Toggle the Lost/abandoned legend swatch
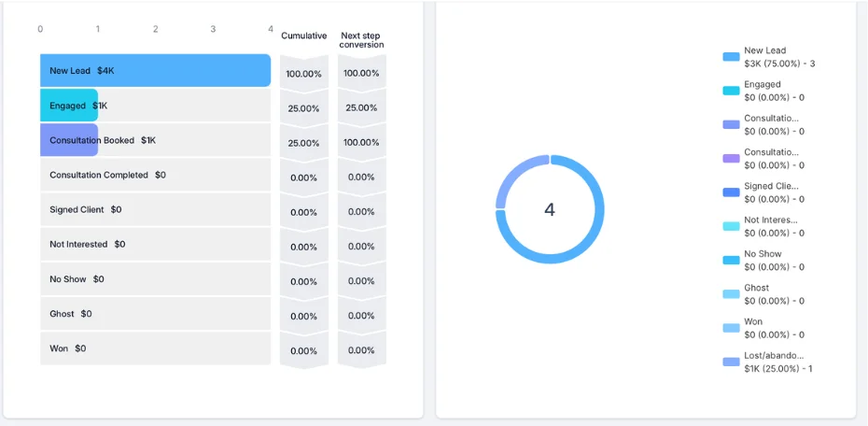Viewport: 868px width, 426px height. pyautogui.click(x=732, y=362)
